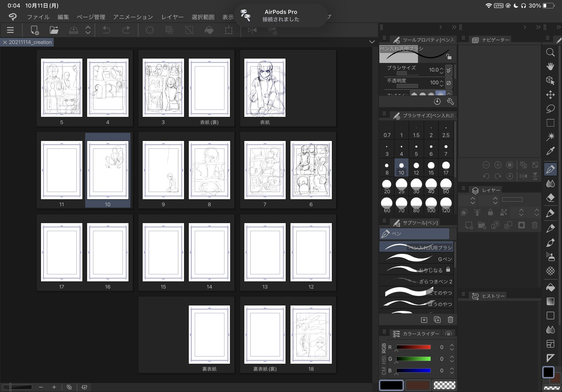Toggle brush lock icon on pen preview
Image resolution: width=562 pixels, height=392 pixels.
tap(448, 56)
